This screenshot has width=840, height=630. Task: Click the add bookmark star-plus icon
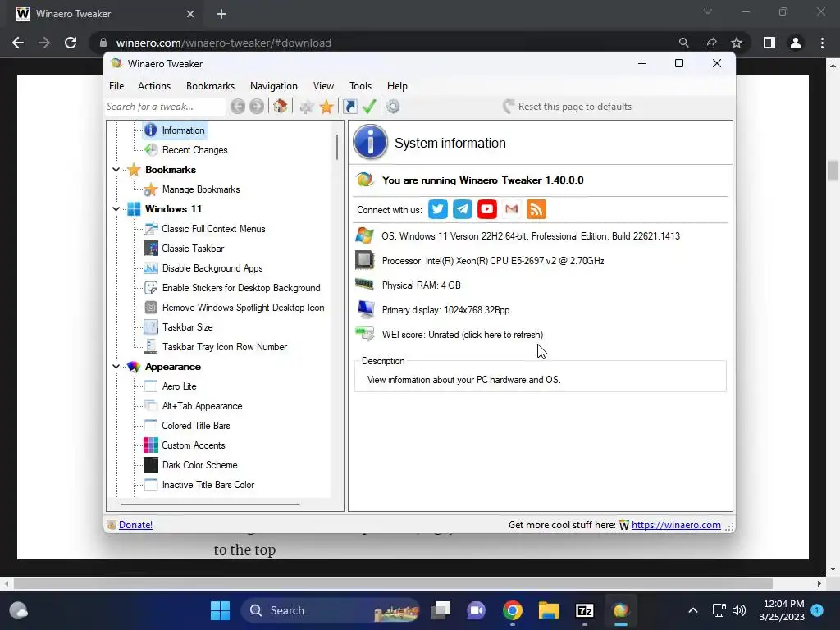coord(307,107)
